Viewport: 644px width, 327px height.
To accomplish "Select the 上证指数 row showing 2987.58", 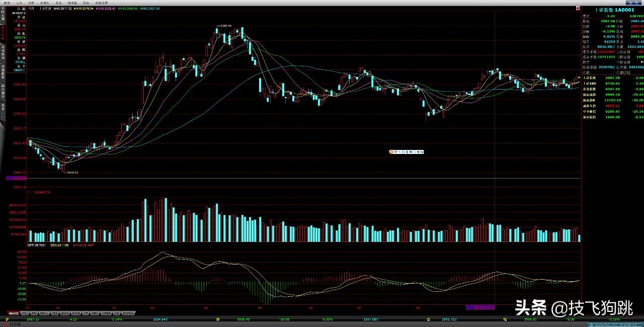I will point(613,77).
